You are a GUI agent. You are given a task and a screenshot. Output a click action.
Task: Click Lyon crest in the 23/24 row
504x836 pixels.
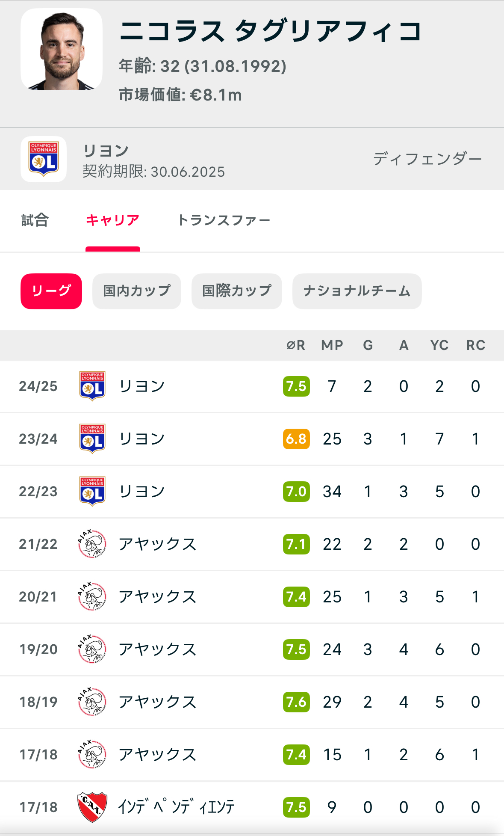(x=92, y=439)
